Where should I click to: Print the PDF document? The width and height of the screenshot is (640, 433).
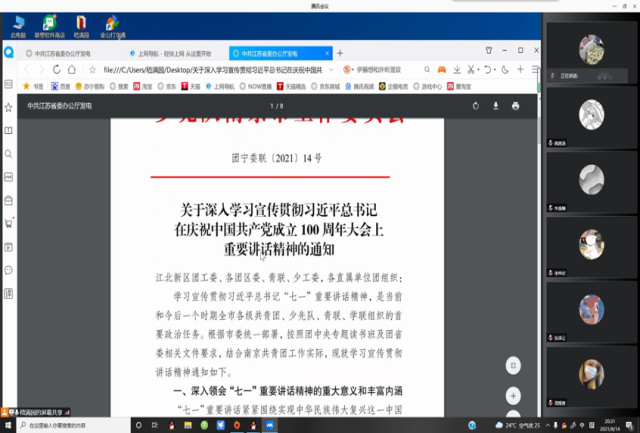pyautogui.click(x=516, y=106)
